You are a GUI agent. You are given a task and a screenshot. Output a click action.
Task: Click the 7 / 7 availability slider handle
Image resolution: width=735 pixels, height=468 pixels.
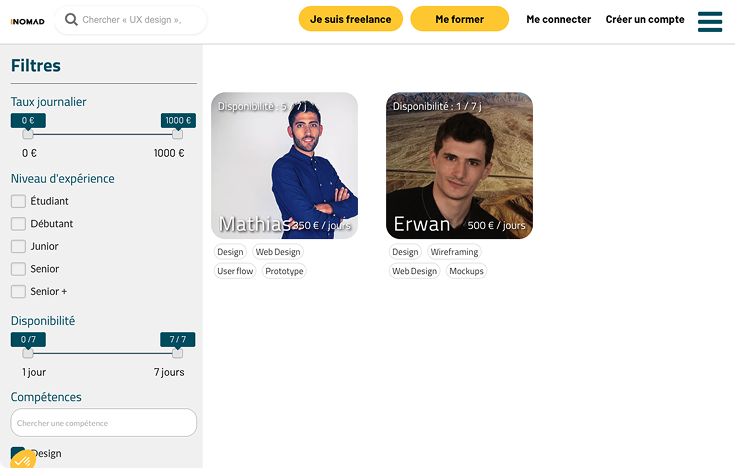pos(177,354)
